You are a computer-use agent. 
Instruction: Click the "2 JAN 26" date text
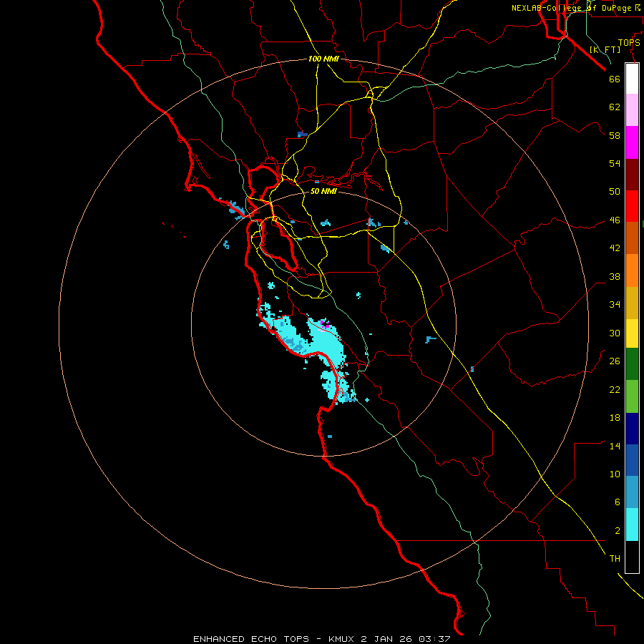pyautogui.click(x=387, y=639)
